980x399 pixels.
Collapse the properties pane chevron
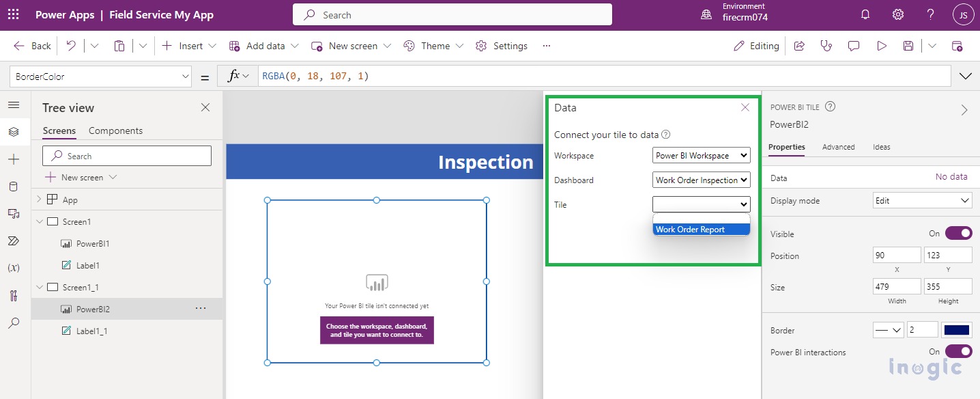[964, 110]
